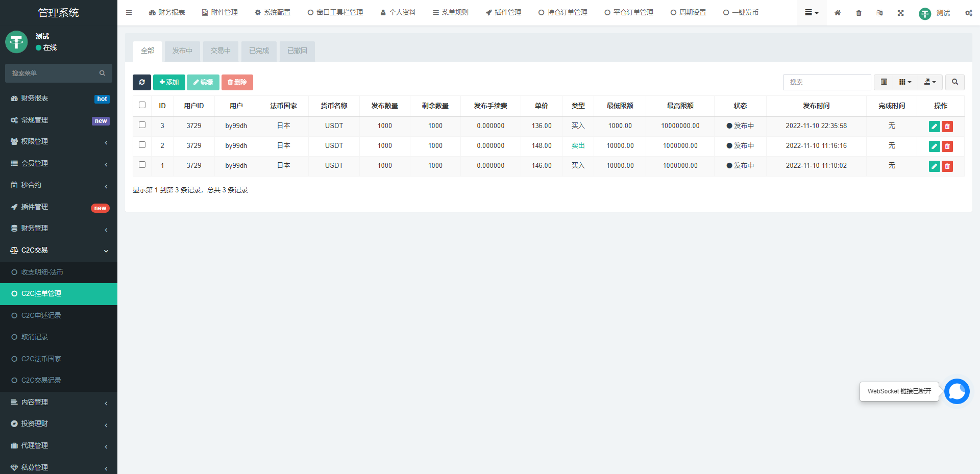The width and height of the screenshot is (980, 474).
Task: Expand 投资理财 sidebar section
Action: [59, 424]
